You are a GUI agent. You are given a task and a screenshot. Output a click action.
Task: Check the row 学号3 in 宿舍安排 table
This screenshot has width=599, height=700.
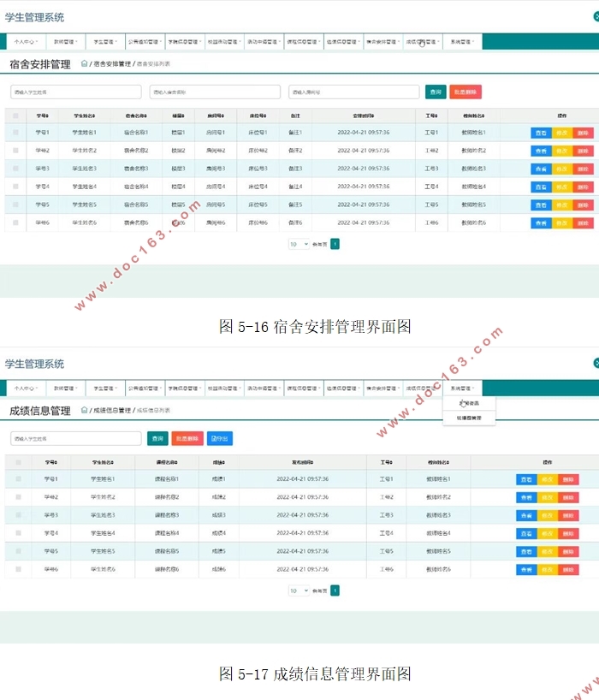[x=15, y=169]
